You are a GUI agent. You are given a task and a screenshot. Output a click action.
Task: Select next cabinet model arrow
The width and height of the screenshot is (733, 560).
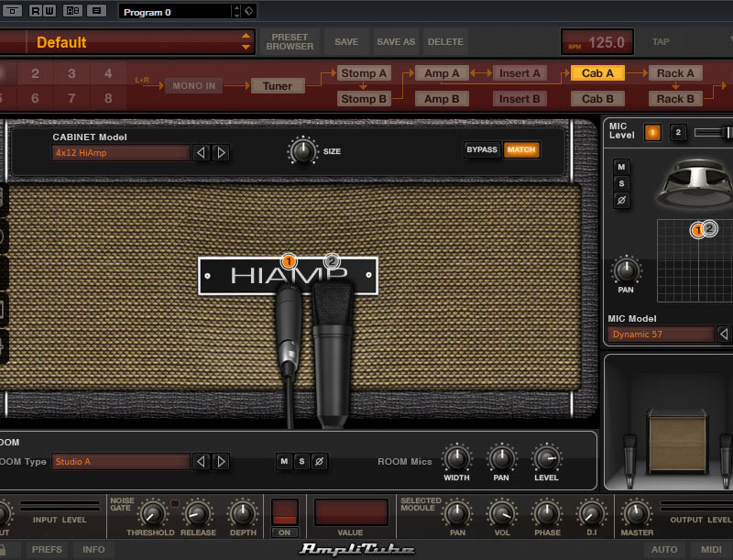coord(221,152)
